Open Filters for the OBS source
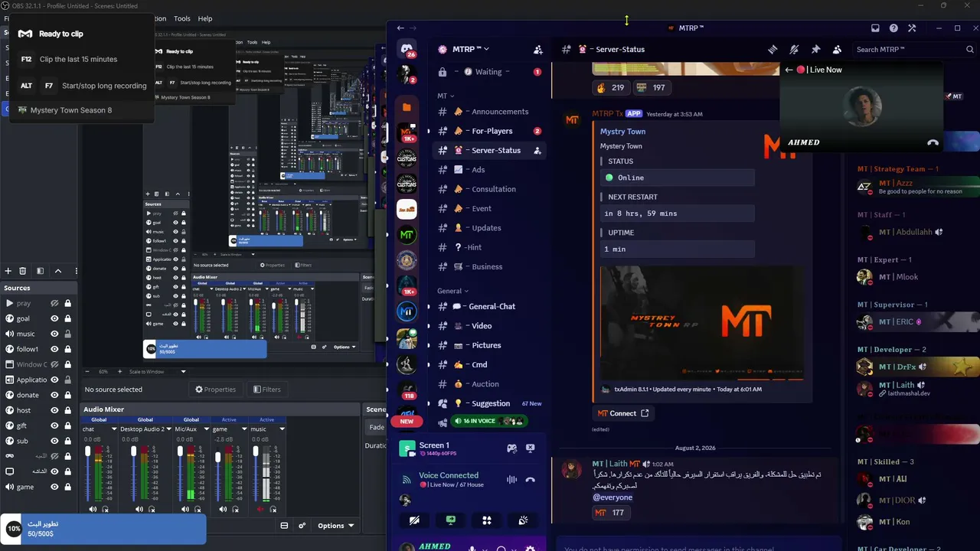 (267, 390)
